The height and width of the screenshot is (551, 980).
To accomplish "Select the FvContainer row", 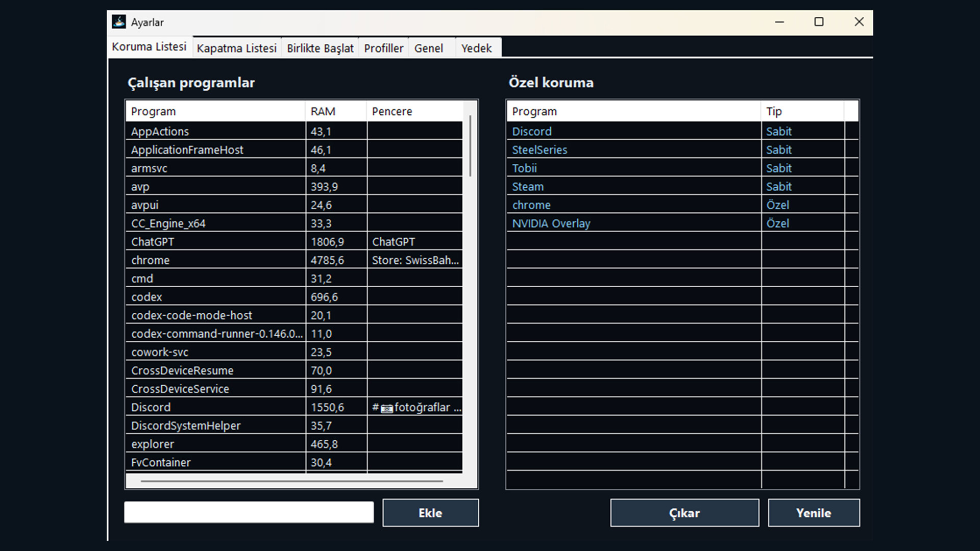I will pos(294,462).
